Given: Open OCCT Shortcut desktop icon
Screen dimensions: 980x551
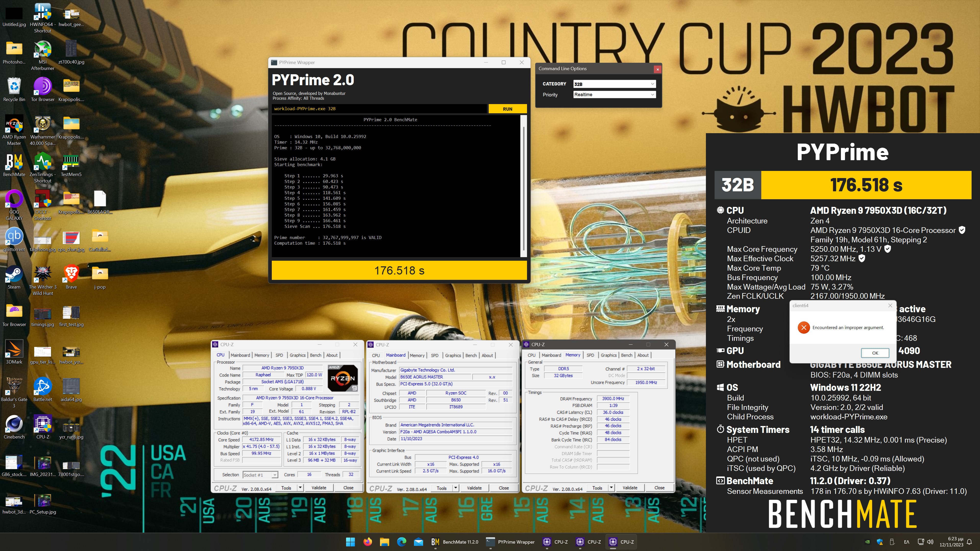Looking at the screenshot, I should pyautogui.click(x=43, y=205).
